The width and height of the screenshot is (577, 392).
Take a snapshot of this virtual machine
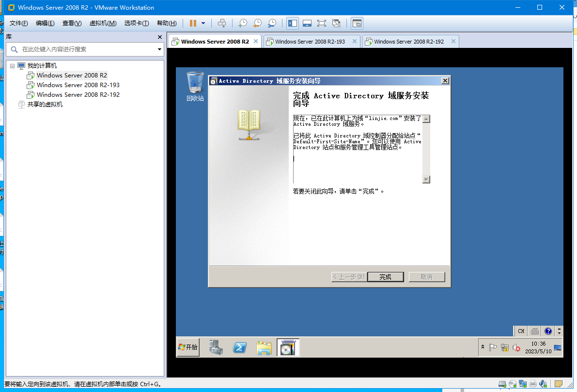point(243,23)
